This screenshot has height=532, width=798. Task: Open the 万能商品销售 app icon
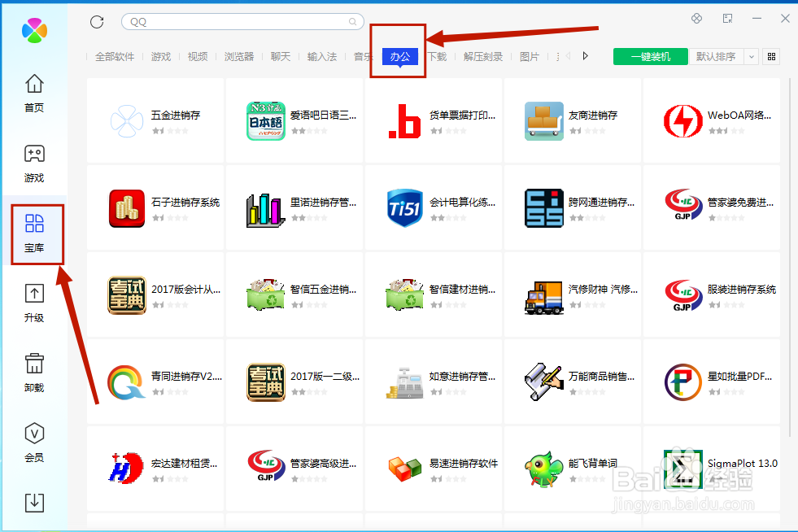click(543, 382)
